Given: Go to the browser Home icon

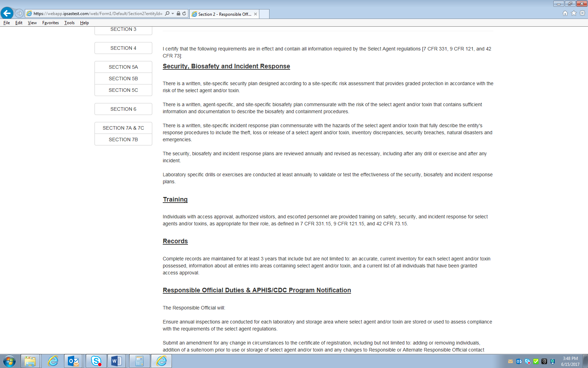Looking at the screenshot, I should tap(565, 13).
